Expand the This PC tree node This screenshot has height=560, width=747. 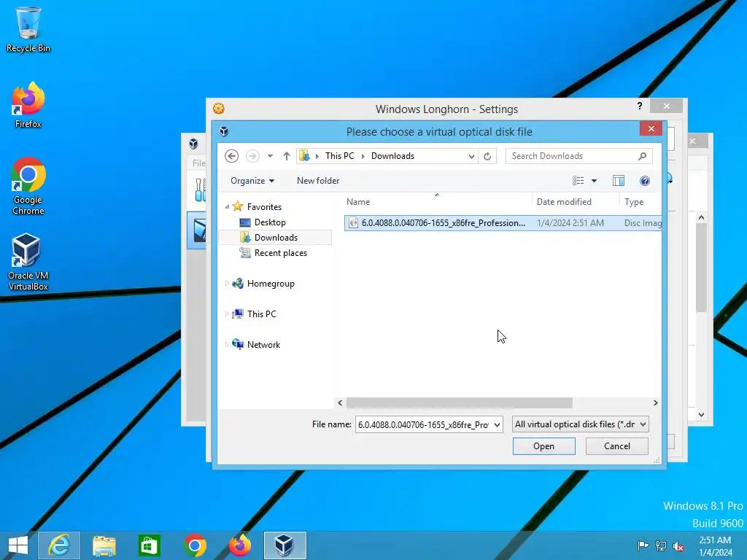click(x=227, y=314)
